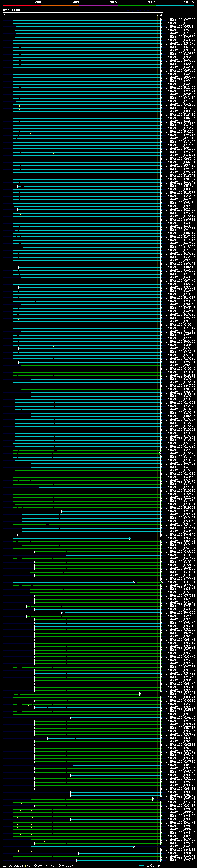The height and width of the screenshot is (868, 197).
Task: Select hit label UniRef100_Q42306
Action: point(180,846)
